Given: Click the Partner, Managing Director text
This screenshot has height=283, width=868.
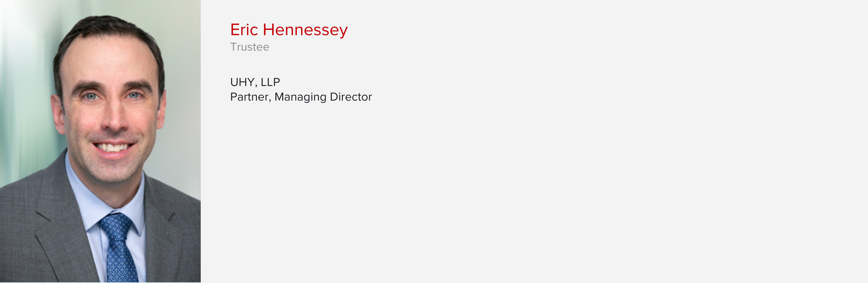Looking at the screenshot, I should click(x=301, y=97).
